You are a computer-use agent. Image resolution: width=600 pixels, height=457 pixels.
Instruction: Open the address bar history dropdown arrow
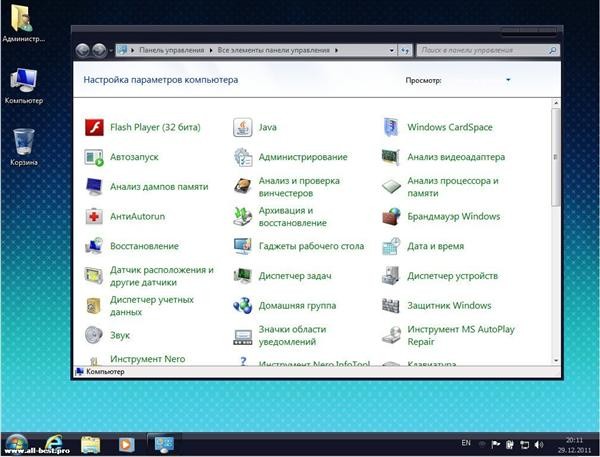(x=391, y=50)
